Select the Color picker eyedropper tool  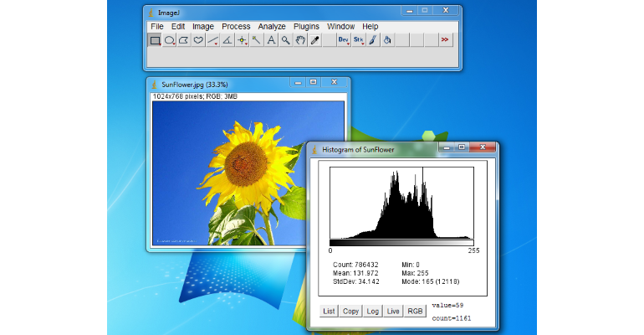(314, 40)
